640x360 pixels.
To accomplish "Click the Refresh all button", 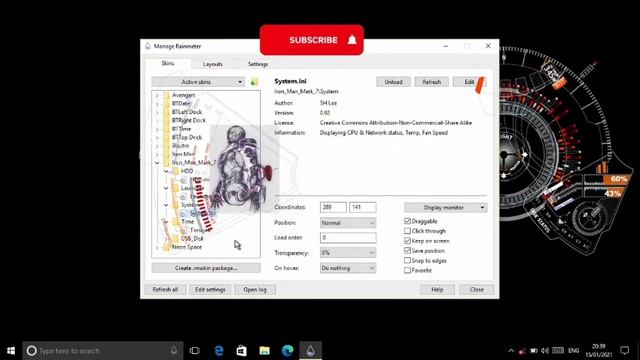I will tap(165, 289).
